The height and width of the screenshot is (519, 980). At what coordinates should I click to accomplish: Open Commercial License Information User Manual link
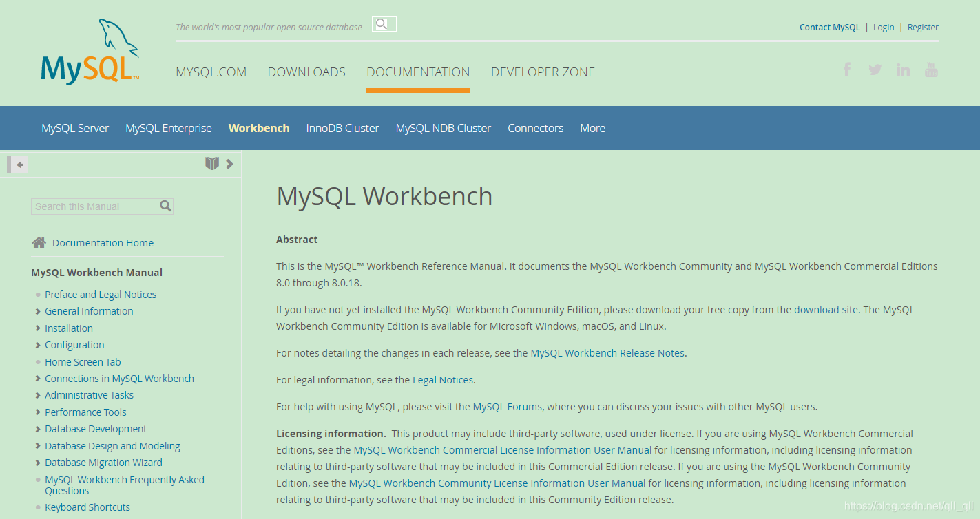point(503,450)
